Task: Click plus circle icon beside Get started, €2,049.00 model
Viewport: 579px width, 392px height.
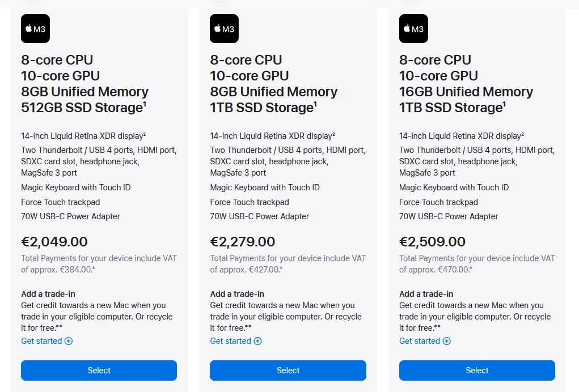Action: pyautogui.click(x=69, y=341)
